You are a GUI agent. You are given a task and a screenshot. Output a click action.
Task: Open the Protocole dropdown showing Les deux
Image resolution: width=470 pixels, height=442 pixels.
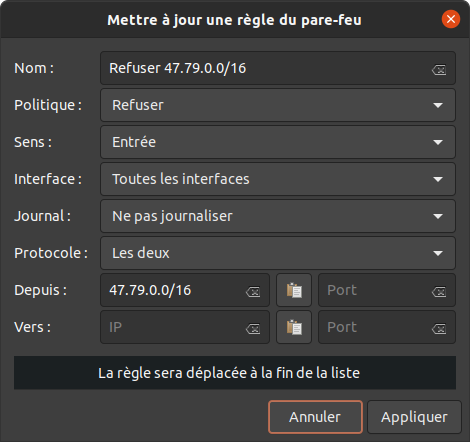[x=278, y=253]
